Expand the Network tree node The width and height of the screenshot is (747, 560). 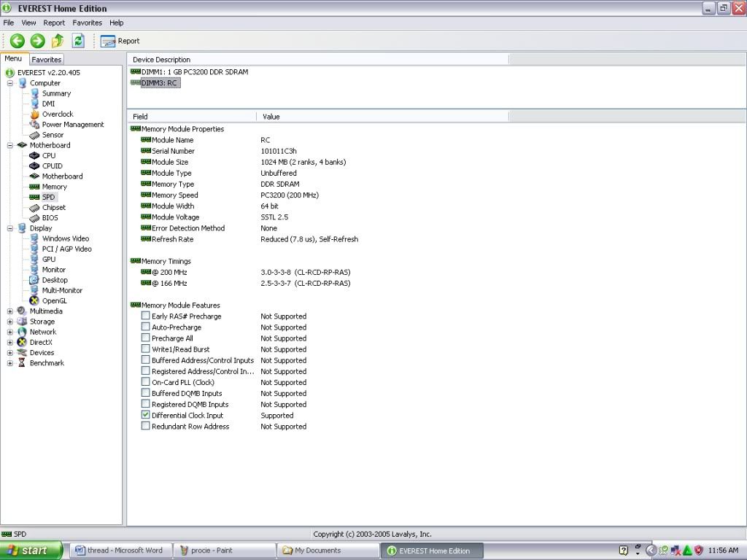[x=10, y=332]
